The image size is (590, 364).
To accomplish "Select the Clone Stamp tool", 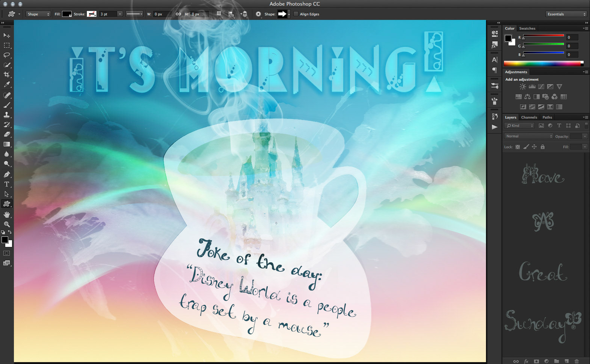I will [7, 115].
